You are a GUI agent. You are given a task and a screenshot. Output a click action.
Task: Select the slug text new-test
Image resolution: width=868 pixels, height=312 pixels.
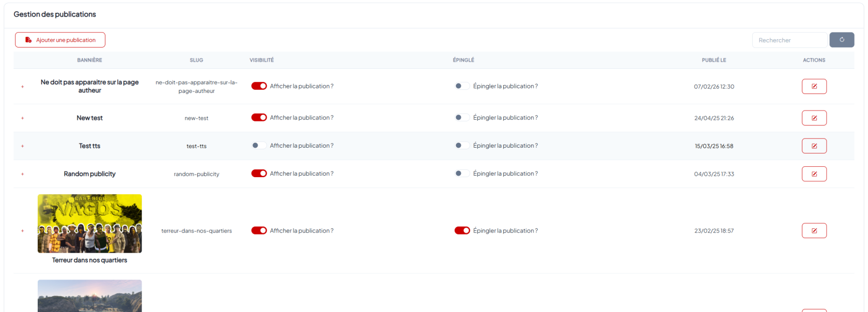196,118
